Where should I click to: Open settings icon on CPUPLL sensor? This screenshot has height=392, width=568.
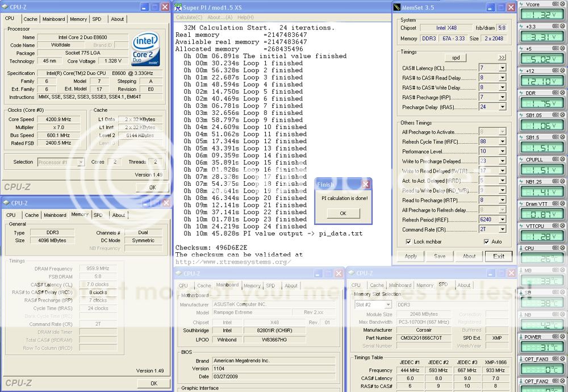click(x=555, y=159)
